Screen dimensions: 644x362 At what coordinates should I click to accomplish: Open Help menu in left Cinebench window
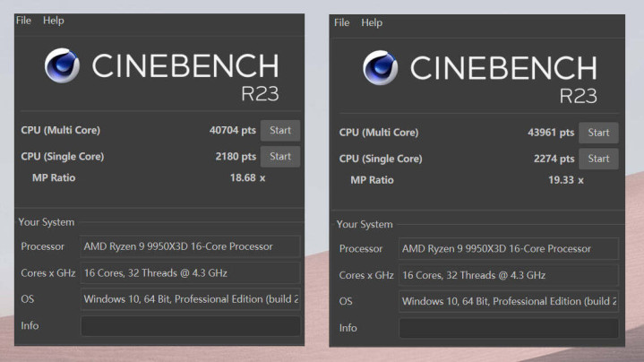pos(54,20)
